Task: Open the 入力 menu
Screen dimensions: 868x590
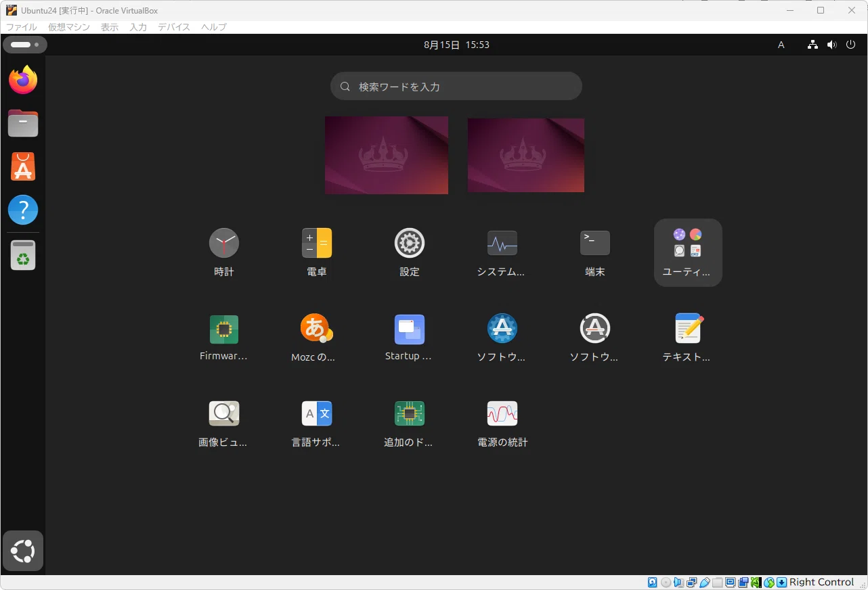Action: click(x=138, y=27)
